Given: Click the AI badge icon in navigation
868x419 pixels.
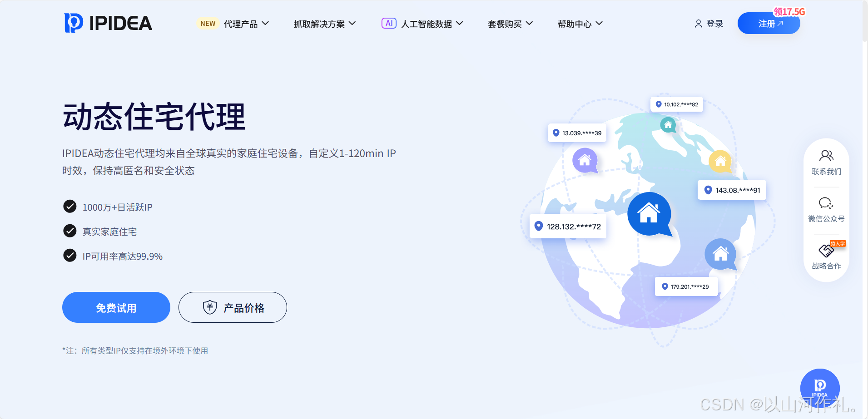Looking at the screenshot, I should pyautogui.click(x=389, y=23).
